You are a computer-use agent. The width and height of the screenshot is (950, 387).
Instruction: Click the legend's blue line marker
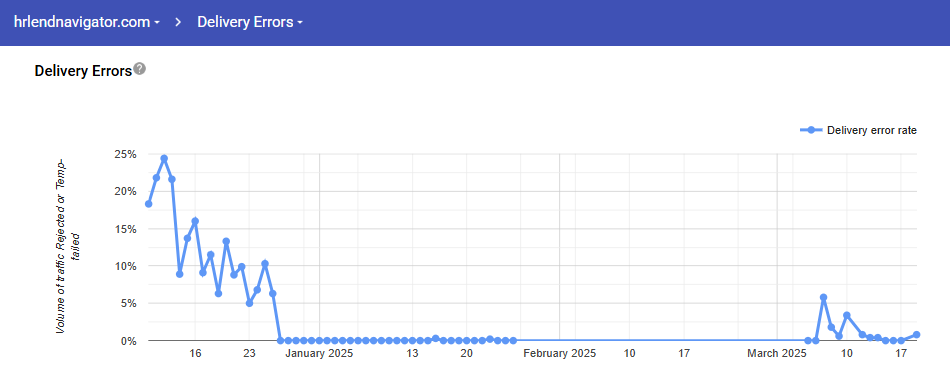(812, 130)
